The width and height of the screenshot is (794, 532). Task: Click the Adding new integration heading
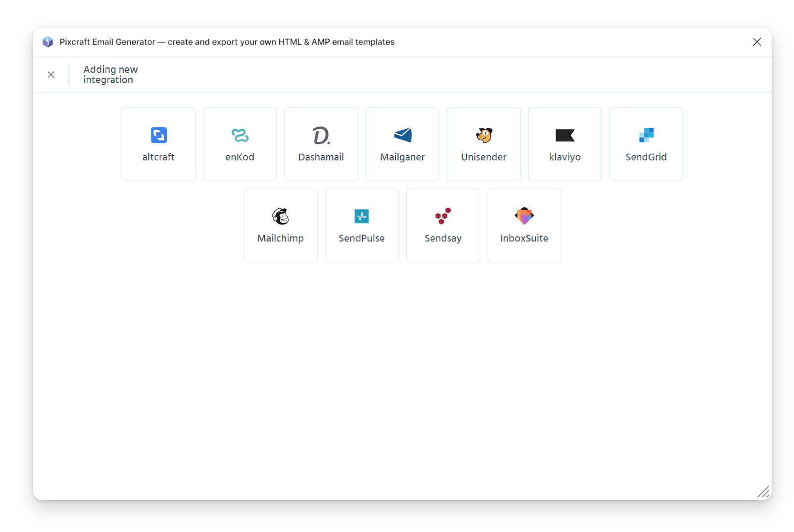[x=111, y=74]
